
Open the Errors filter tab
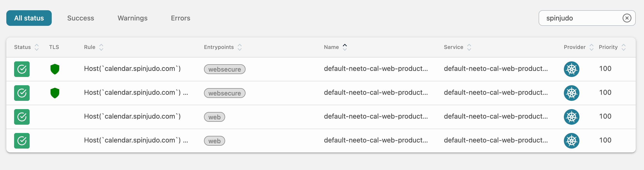(x=180, y=18)
